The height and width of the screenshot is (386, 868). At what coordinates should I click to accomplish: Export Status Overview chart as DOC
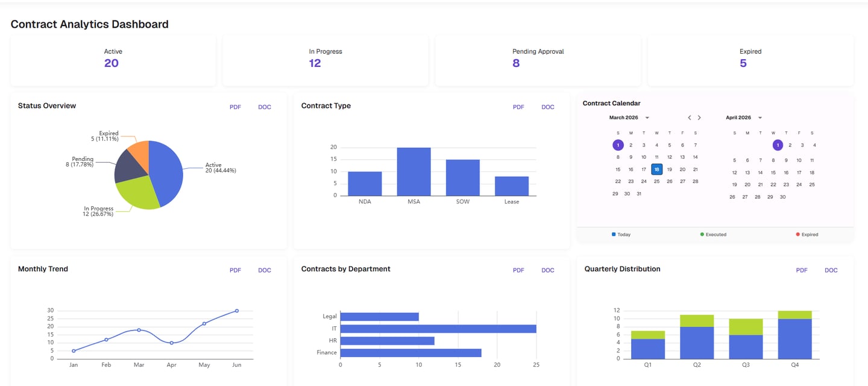pos(265,107)
